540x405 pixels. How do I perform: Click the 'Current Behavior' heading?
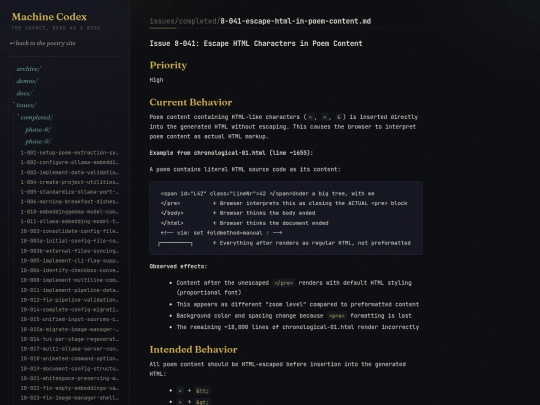click(191, 102)
